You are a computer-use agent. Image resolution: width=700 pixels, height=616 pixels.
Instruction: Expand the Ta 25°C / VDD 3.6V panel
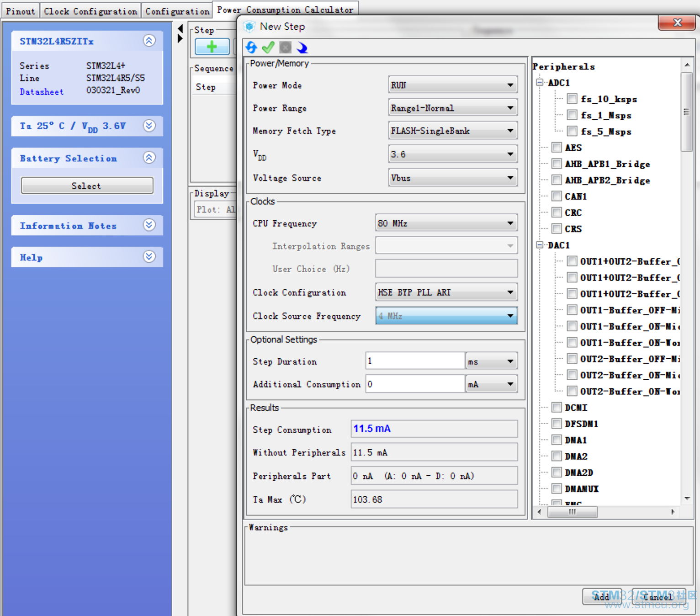[x=149, y=126]
